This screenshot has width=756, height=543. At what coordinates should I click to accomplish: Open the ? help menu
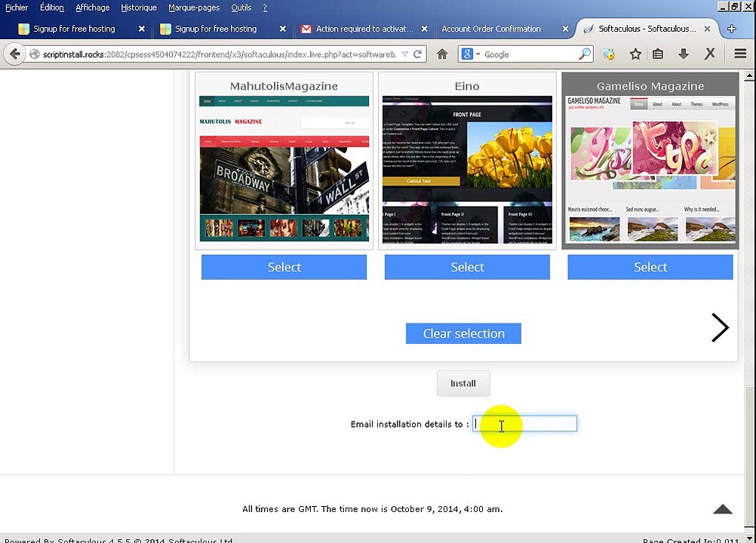(x=265, y=8)
